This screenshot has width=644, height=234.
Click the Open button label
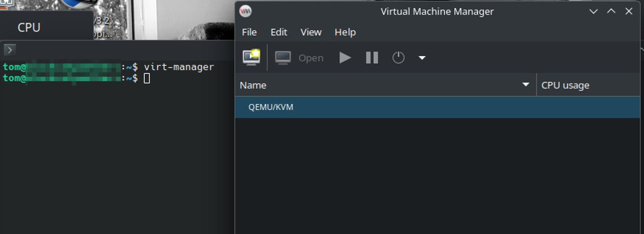311,58
